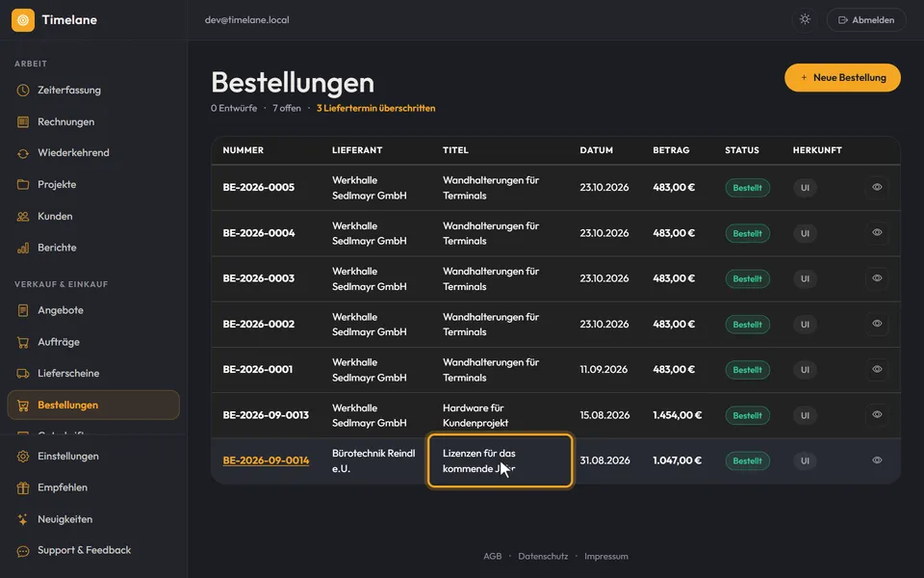
Task: Open the Berichte bar chart icon
Action: click(x=23, y=248)
